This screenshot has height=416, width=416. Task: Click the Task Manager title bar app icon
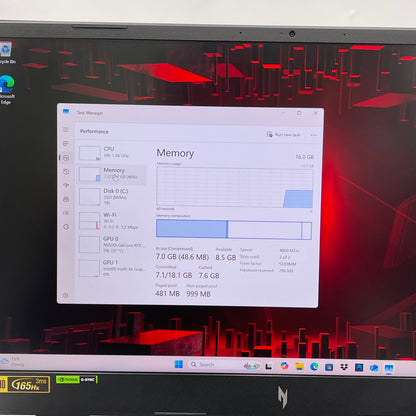pyautogui.click(x=66, y=112)
